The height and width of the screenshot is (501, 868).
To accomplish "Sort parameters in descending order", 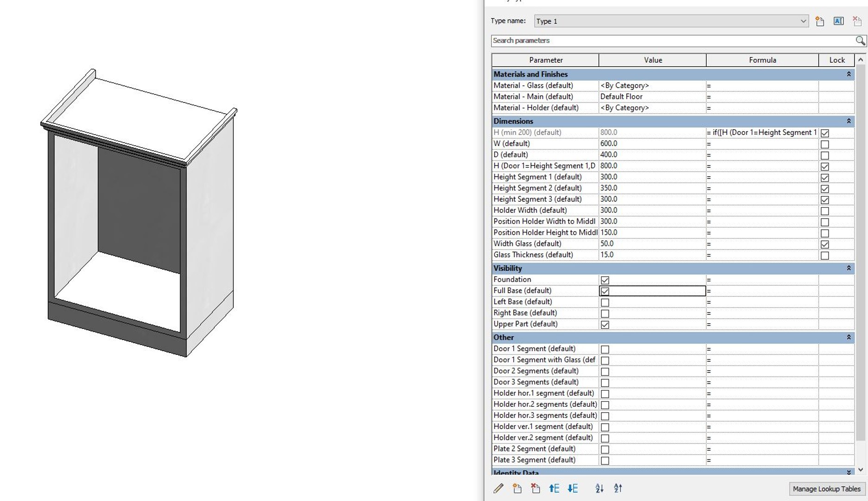I will [618, 488].
